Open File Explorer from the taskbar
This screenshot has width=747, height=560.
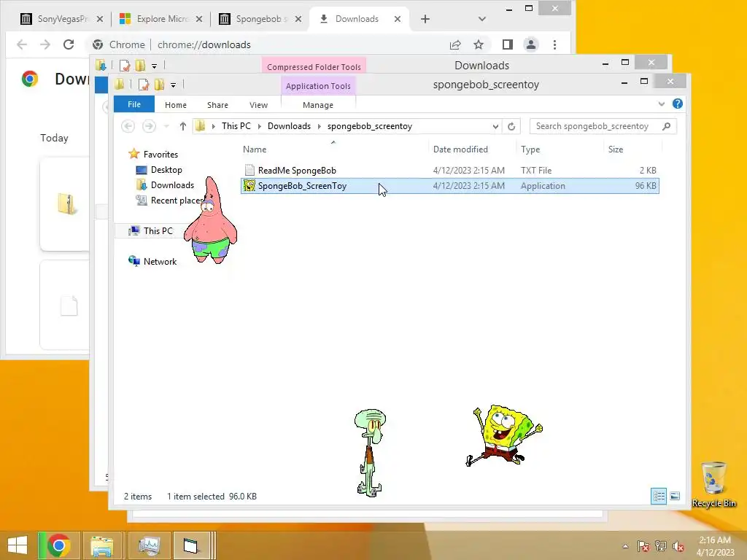pyautogui.click(x=101, y=545)
